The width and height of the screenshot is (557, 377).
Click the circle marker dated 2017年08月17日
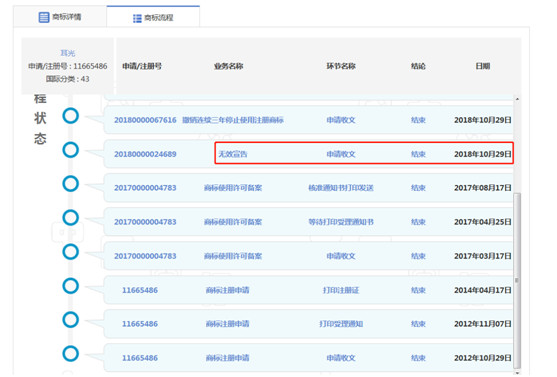tap(71, 184)
